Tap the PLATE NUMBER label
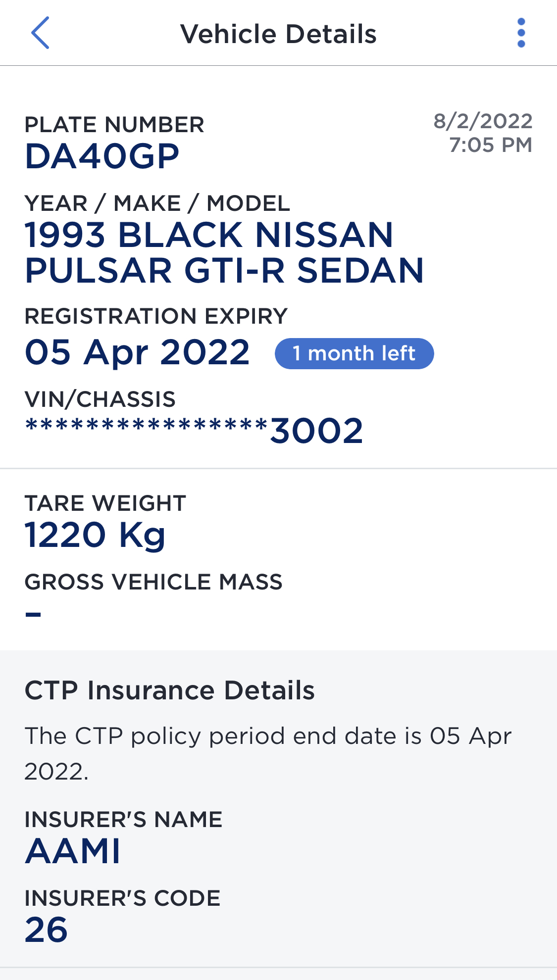This screenshot has height=980, width=557. pyautogui.click(x=114, y=125)
